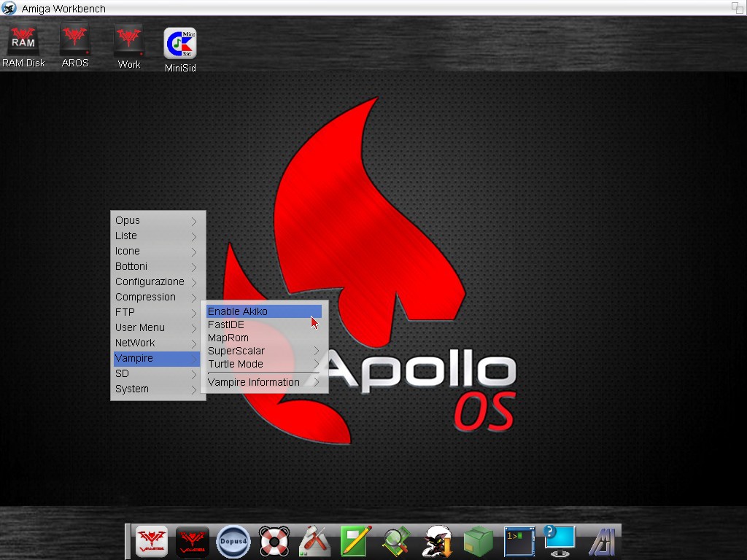Click the Amiga Workbench title text

(x=63, y=9)
